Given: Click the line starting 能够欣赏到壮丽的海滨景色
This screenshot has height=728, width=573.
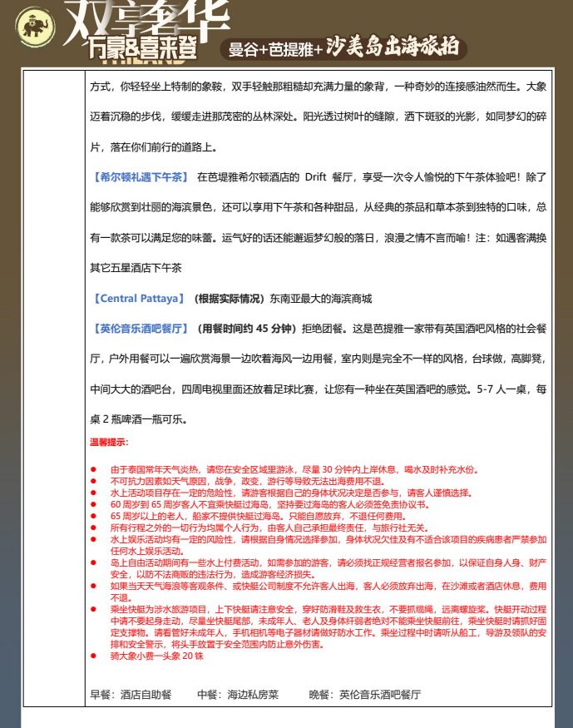Looking at the screenshot, I should click(319, 207).
